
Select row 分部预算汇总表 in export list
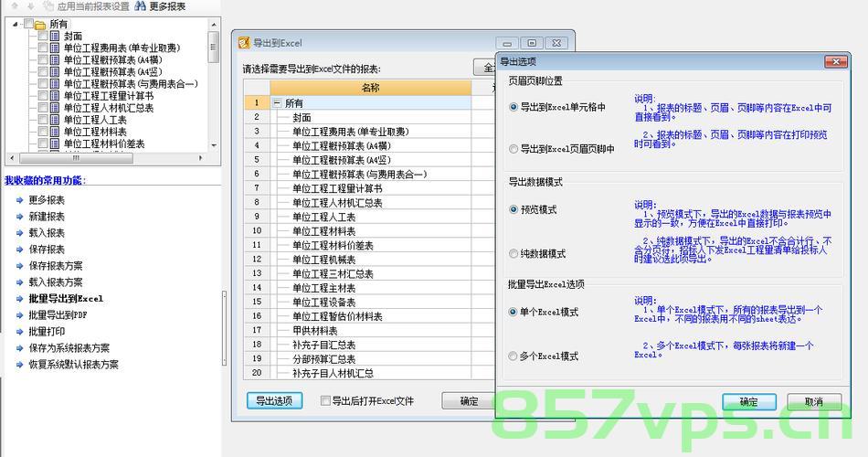coord(369,359)
